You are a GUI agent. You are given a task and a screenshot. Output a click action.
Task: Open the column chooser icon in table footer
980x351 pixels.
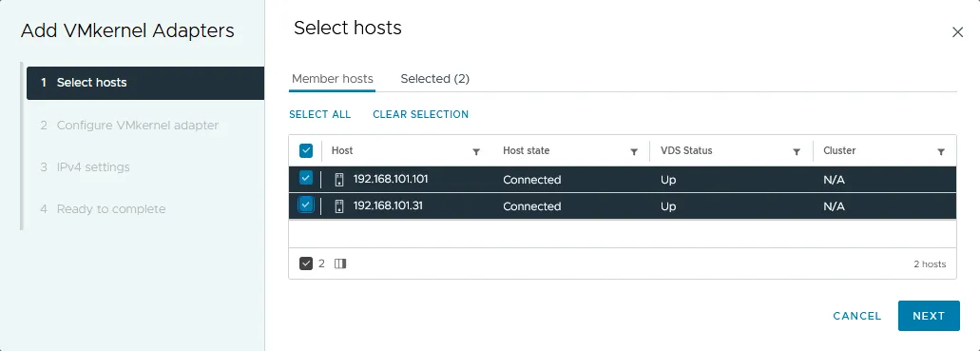(340, 264)
